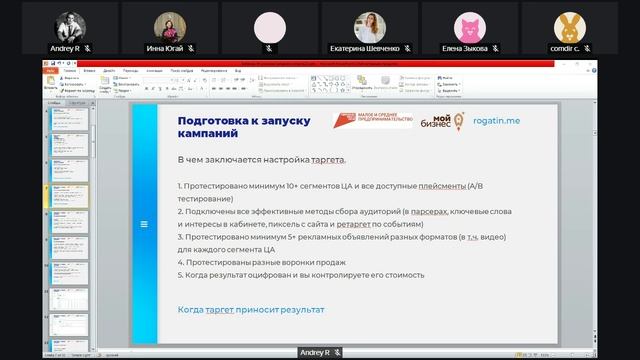This screenshot has width=640, height=360.
Task: Click muted microphone icon next to Инна Югай
Action: tap(191, 49)
